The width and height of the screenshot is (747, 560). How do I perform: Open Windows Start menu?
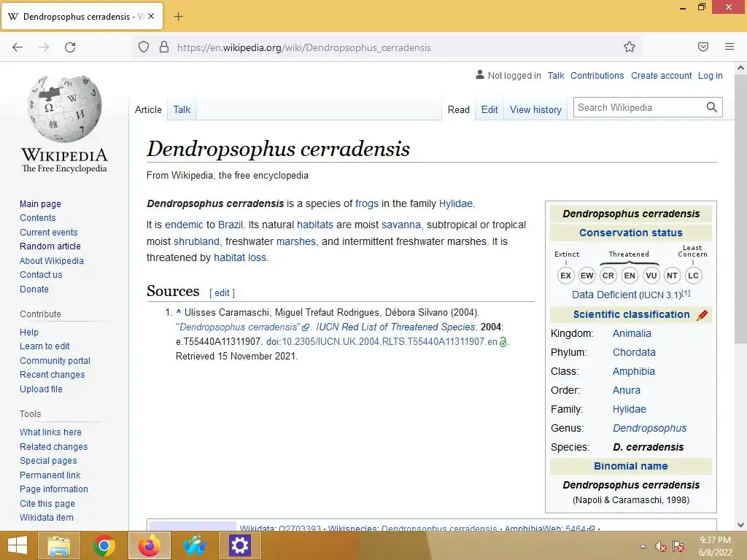pyautogui.click(x=18, y=545)
